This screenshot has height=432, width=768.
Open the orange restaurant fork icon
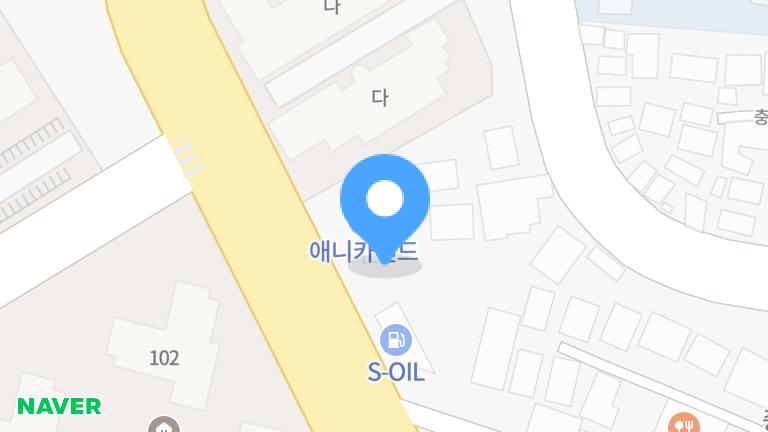tap(684, 423)
